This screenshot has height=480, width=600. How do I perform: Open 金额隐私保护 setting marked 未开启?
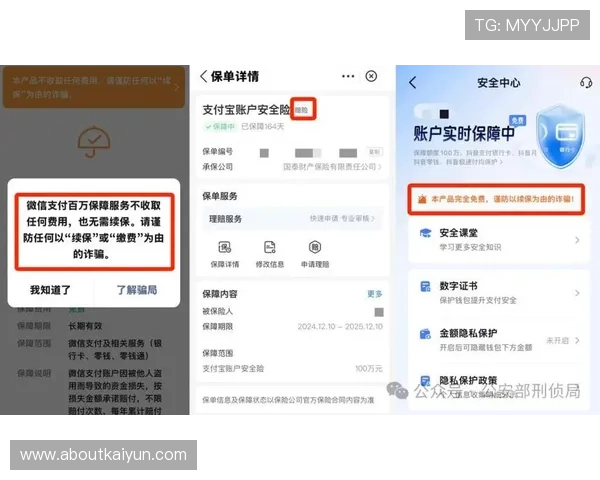499,340
